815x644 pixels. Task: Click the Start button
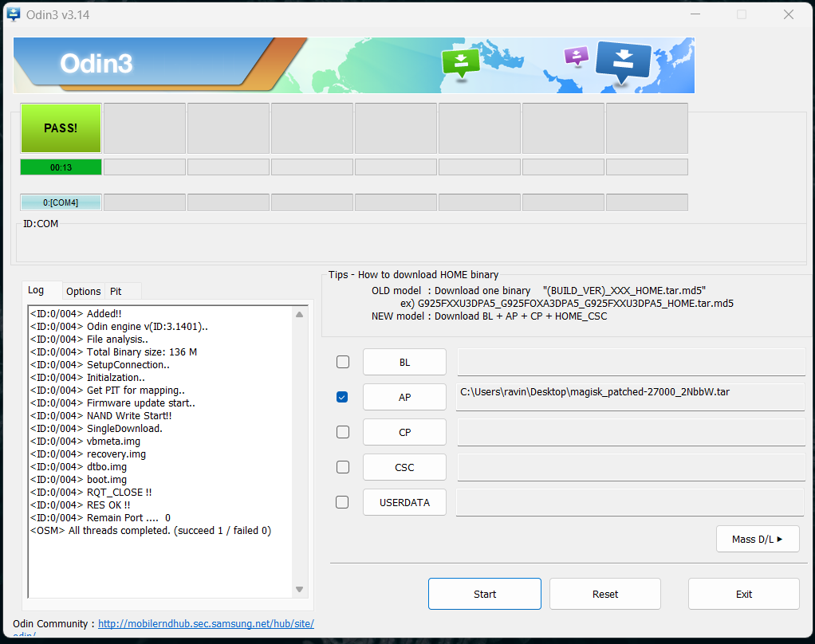pyautogui.click(x=484, y=594)
